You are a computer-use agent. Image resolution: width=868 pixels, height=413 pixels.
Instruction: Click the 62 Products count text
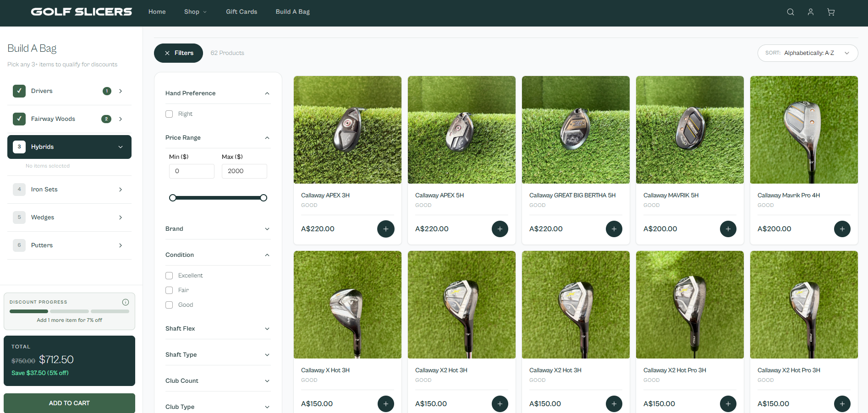click(x=227, y=53)
